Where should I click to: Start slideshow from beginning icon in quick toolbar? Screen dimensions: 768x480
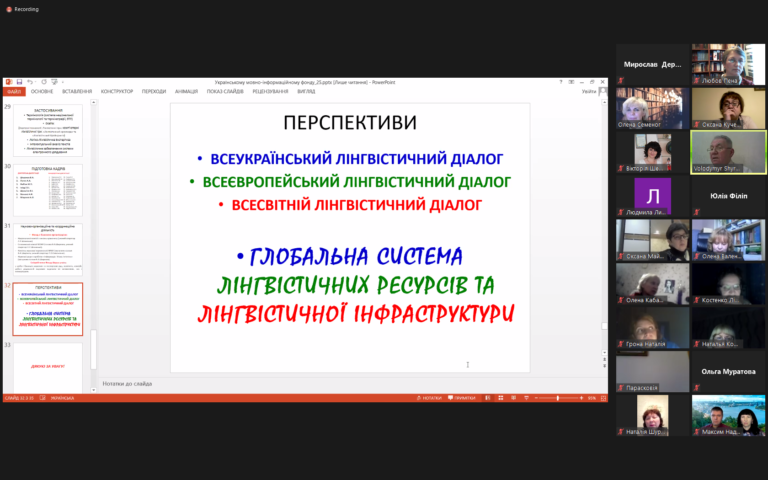[54, 82]
